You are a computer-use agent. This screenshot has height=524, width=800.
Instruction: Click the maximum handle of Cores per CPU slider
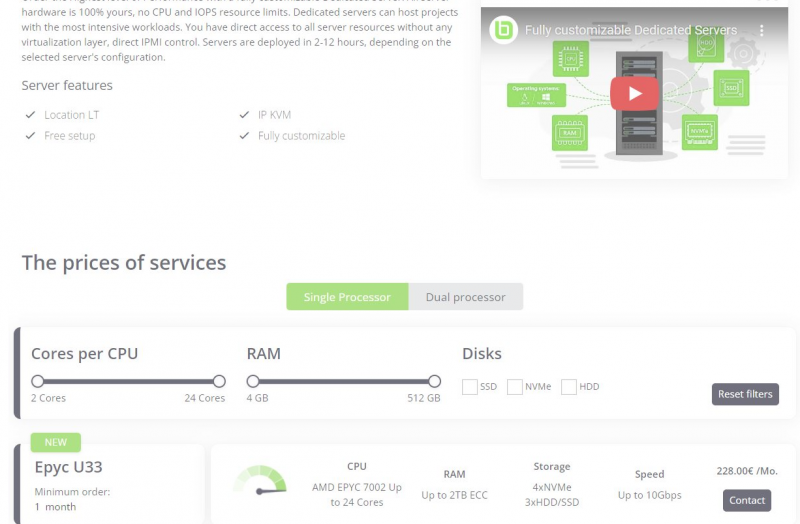coord(219,381)
